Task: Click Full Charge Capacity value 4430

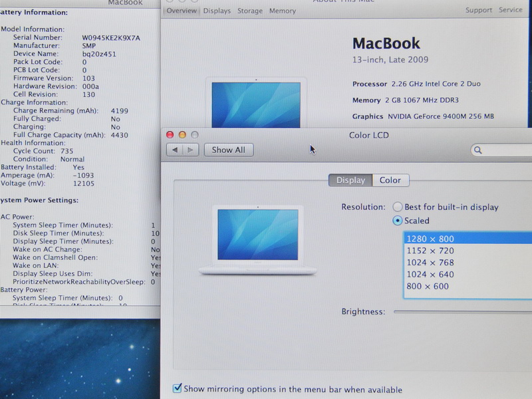Action: coord(120,135)
